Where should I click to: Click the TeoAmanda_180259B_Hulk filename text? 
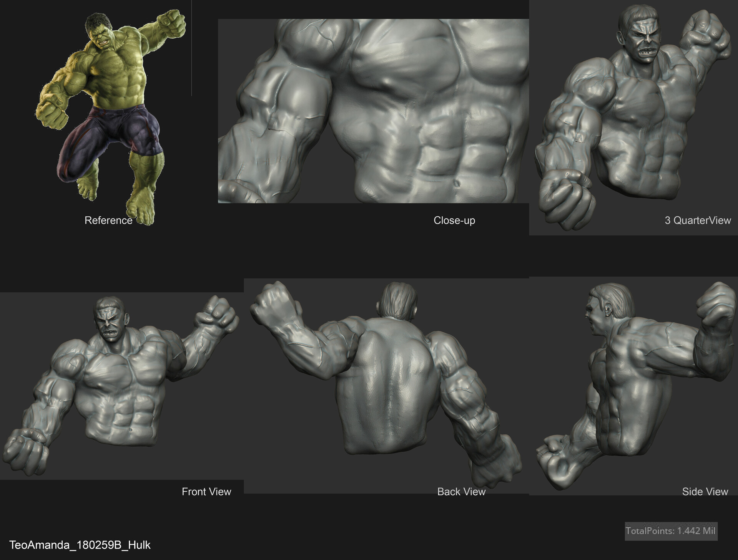click(81, 544)
